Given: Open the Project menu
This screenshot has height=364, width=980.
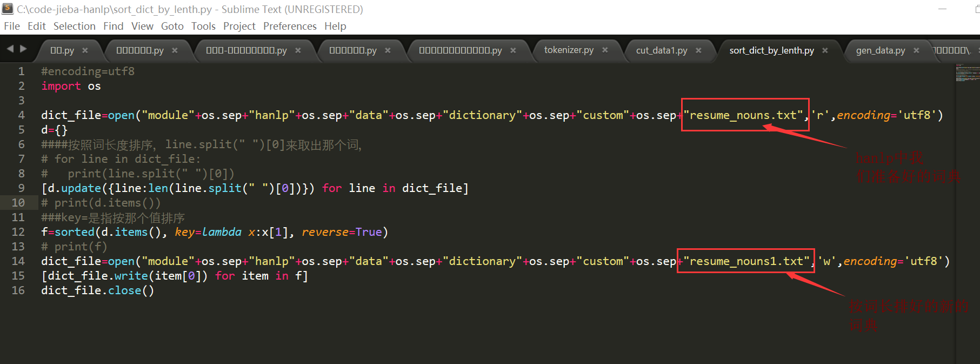Looking at the screenshot, I should click(x=239, y=26).
